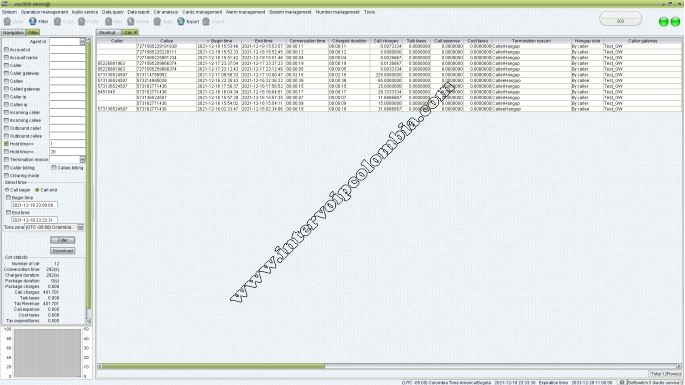
Task: Enable the Account id checkbox
Action: click(x=6, y=49)
